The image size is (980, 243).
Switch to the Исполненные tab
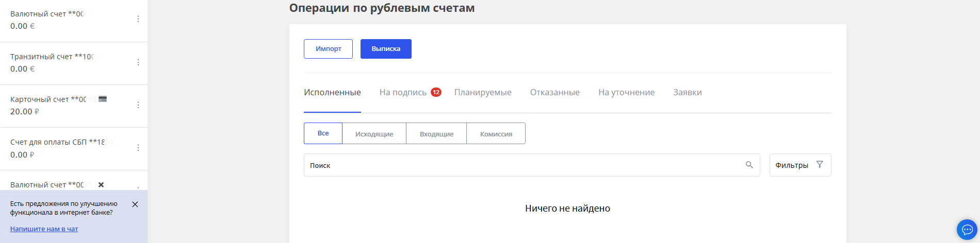332,93
